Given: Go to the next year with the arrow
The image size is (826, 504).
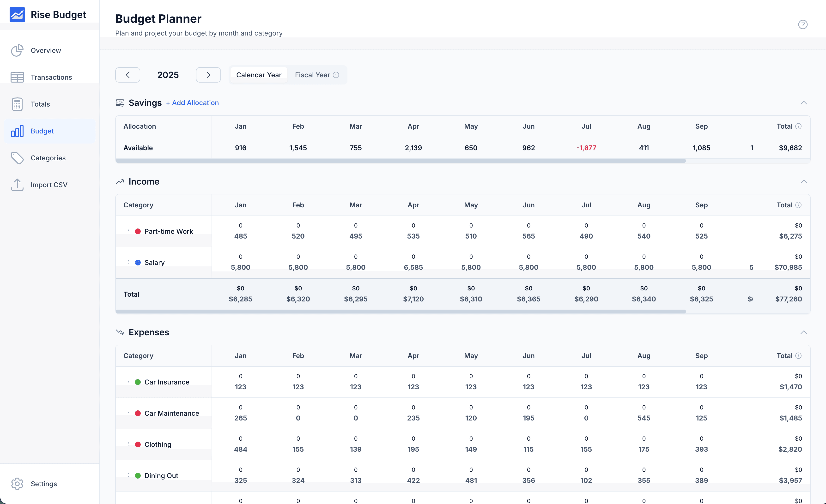Looking at the screenshot, I should point(208,75).
